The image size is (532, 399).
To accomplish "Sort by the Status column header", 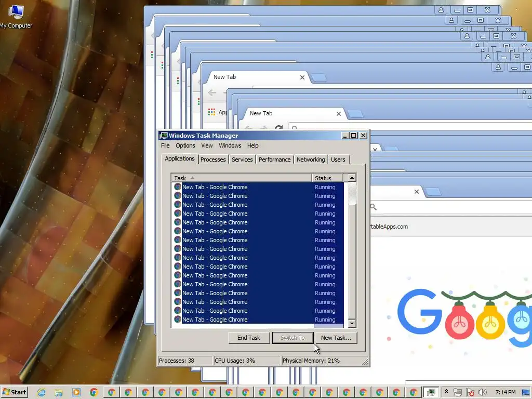I will 327,178.
